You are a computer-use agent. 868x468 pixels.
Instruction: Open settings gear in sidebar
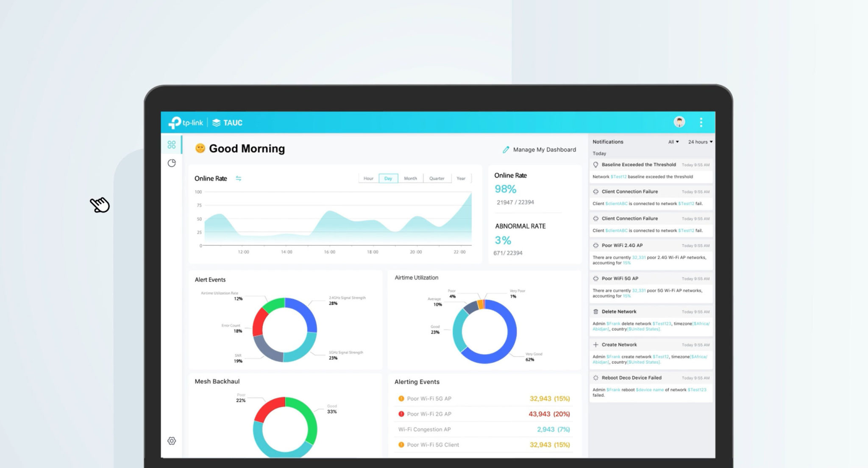pyautogui.click(x=172, y=441)
